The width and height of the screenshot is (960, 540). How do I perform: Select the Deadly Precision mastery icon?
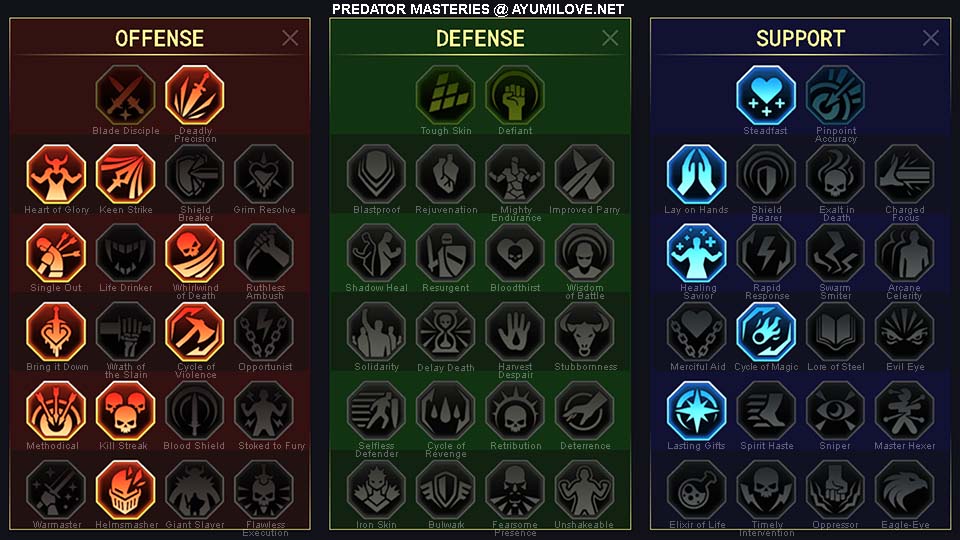(195, 96)
